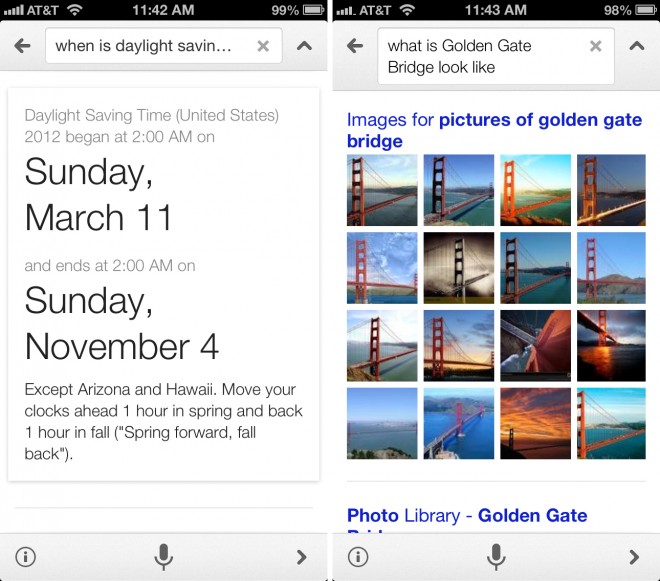This screenshot has height=581, width=660.
Task: Open the black and white foggy bridge thumbnail
Action: (459, 268)
